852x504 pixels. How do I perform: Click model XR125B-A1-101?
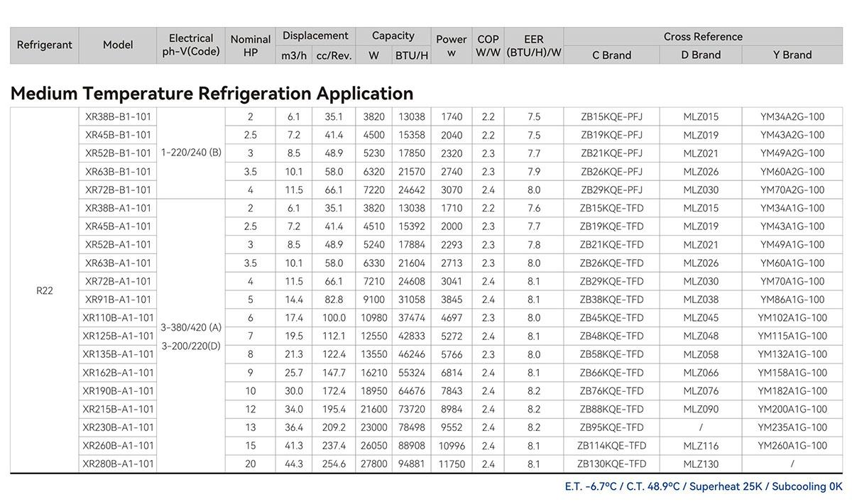(x=118, y=336)
